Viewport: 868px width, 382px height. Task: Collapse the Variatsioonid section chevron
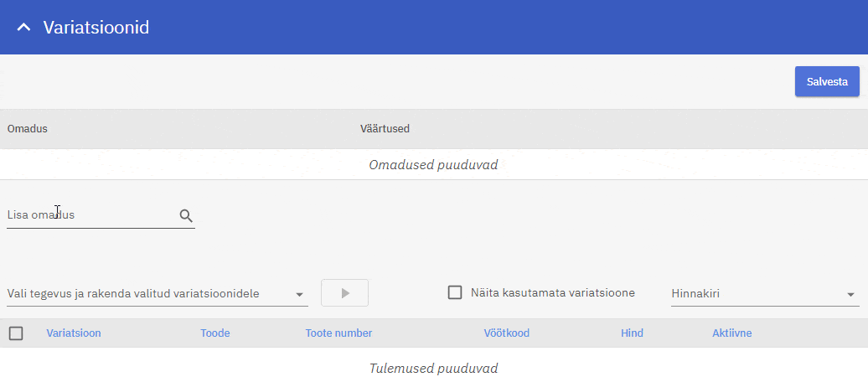coord(23,28)
